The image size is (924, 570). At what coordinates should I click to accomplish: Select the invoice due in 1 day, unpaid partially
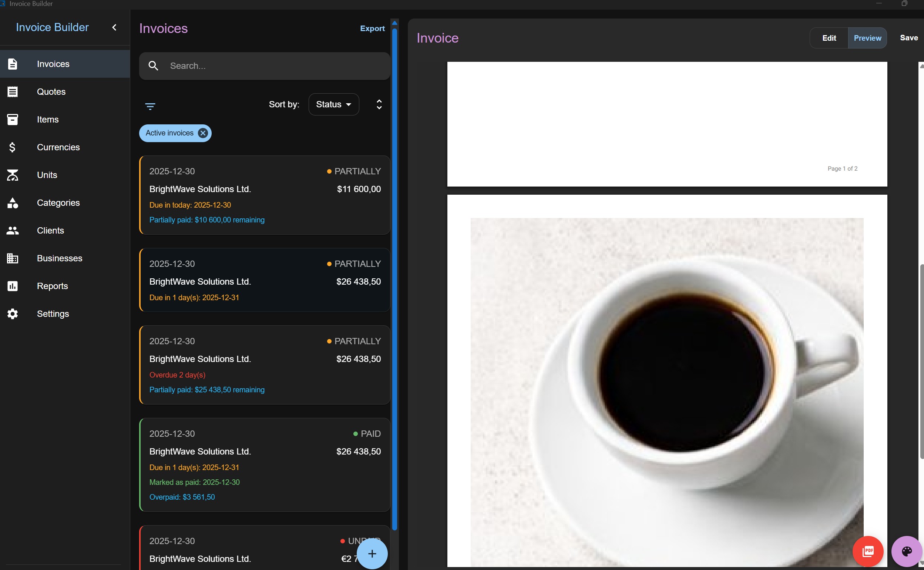(x=265, y=280)
